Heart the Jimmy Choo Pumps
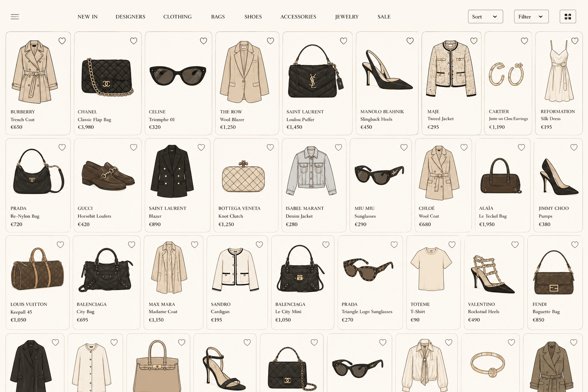588x392 pixels. 574,147
